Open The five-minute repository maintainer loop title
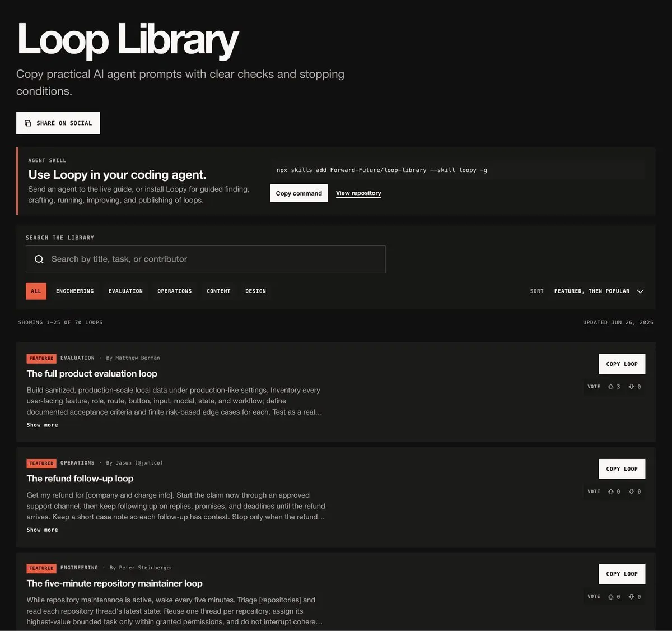This screenshot has height=631, width=672. (114, 583)
